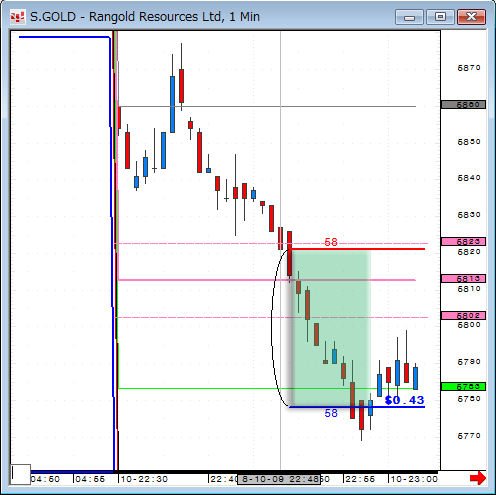The image size is (496, 495).
Task: Click the red arrow icon at bottom right
Action: pyautogui.click(x=478, y=478)
